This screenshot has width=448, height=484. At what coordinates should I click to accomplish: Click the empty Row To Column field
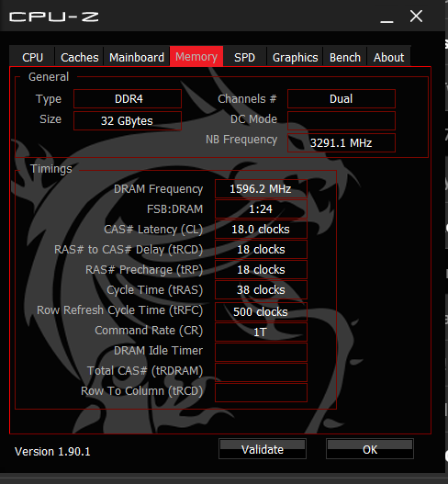point(261,393)
